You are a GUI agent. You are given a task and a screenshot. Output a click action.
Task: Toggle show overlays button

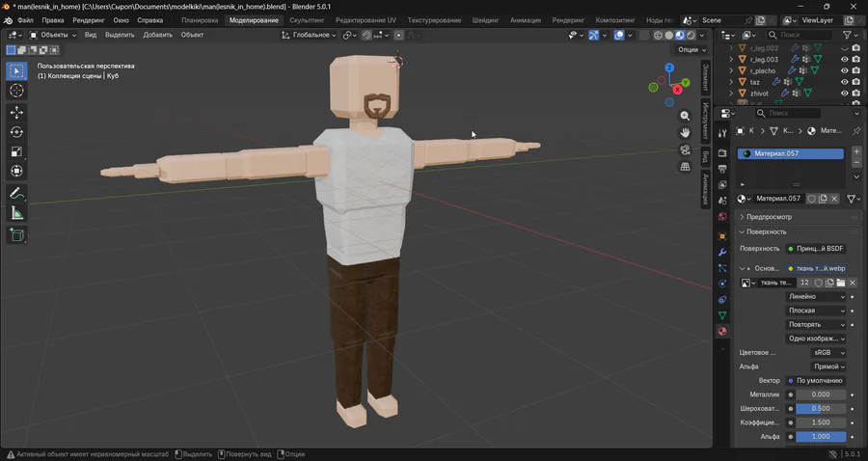(x=619, y=35)
